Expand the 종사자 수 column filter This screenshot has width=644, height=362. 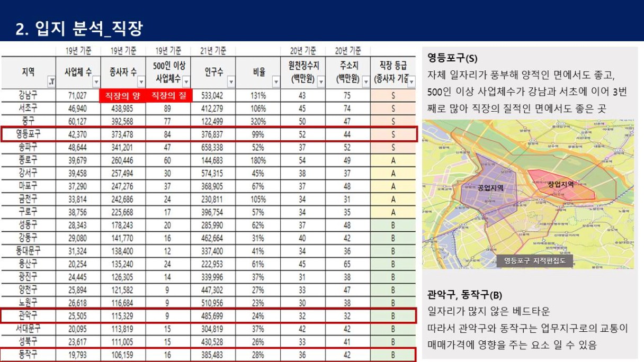(141, 82)
